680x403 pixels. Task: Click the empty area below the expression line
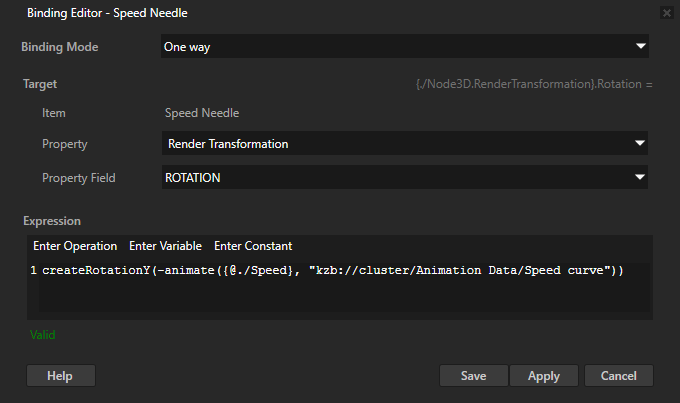pyautogui.click(x=340, y=300)
